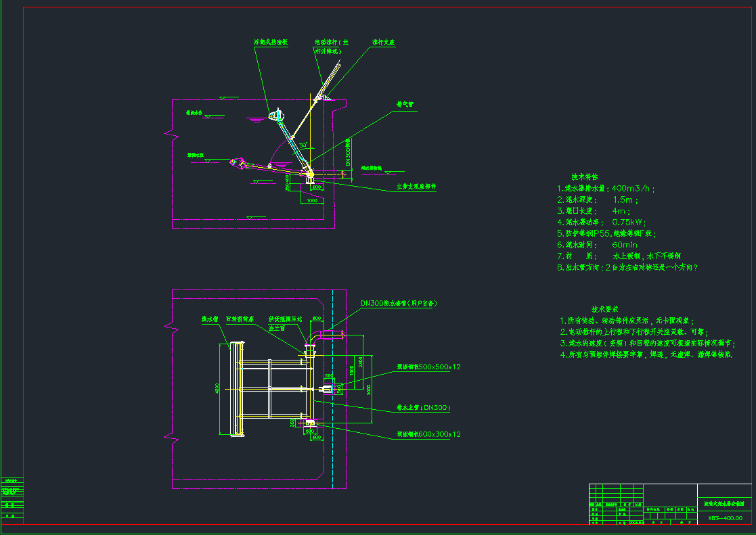Select the 30° angle dimension text
Image resolution: width=756 pixels, height=535 pixels.
pos(303,144)
